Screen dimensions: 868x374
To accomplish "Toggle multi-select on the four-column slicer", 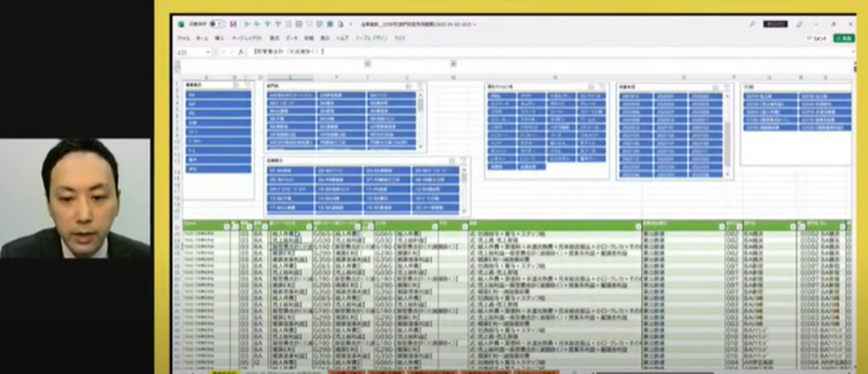I will point(591,87).
